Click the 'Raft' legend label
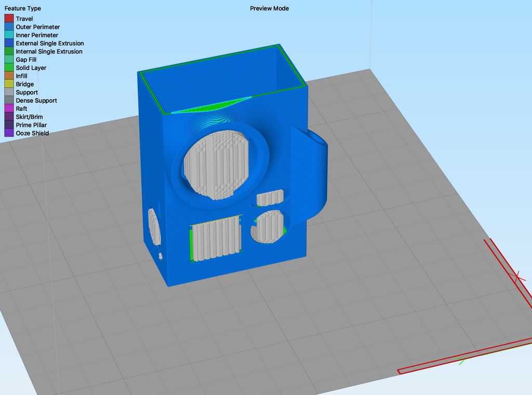The image size is (532, 395). (21, 108)
